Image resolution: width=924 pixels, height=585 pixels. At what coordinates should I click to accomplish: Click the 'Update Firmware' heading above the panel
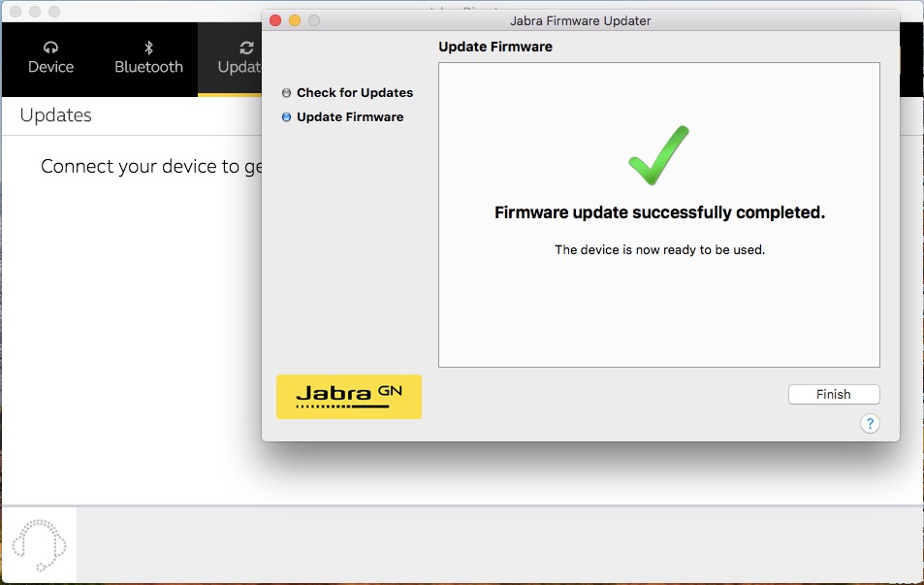[495, 47]
